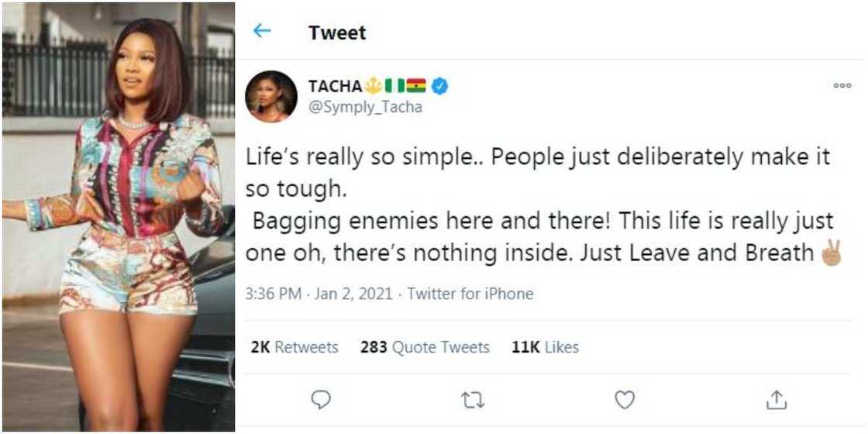Click the Tweet header title

pyautogui.click(x=336, y=33)
